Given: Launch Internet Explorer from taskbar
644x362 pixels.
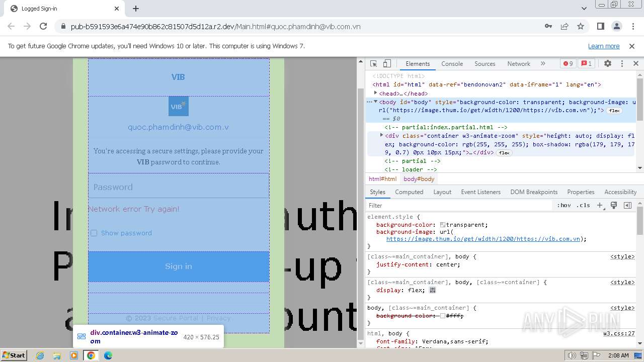Looking at the screenshot, I should click(x=40, y=355).
